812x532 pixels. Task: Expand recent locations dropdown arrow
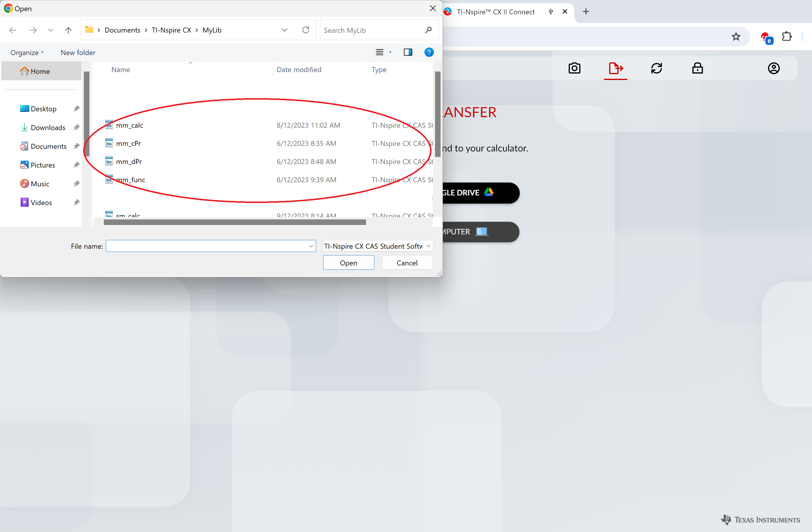click(50, 30)
